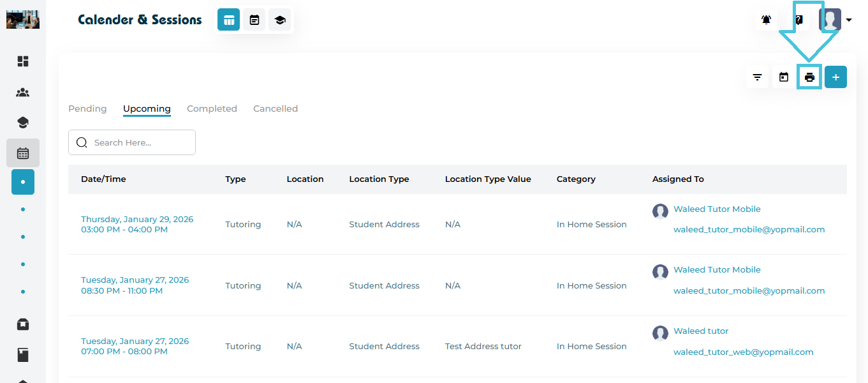Open the Cancelled tab

point(276,109)
